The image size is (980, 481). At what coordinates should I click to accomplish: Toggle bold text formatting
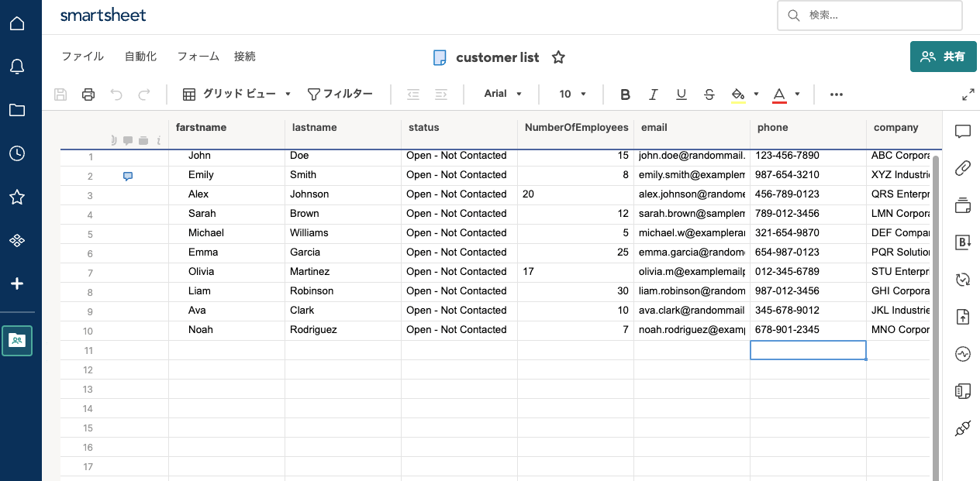click(625, 94)
